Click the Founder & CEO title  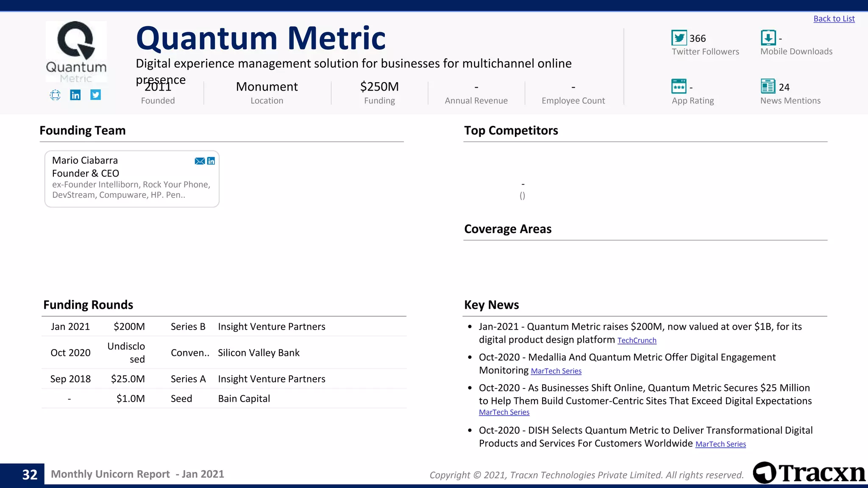pyautogui.click(x=86, y=173)
